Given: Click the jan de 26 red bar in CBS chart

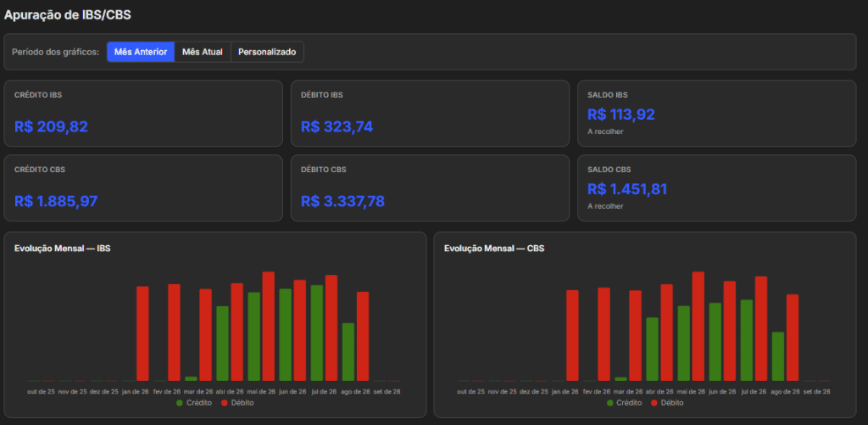Looking at the screenshot, I should [572, 335].
